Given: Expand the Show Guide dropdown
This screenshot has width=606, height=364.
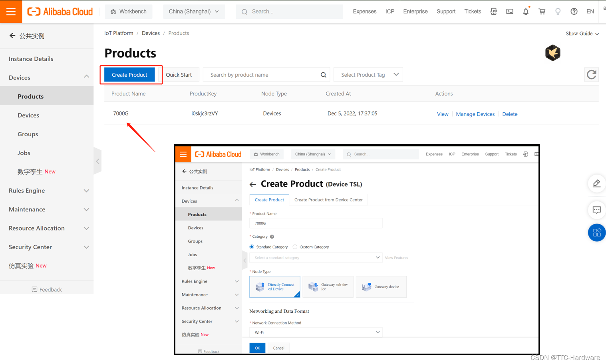Looking at the screenshot, I should tap(582, 34).
